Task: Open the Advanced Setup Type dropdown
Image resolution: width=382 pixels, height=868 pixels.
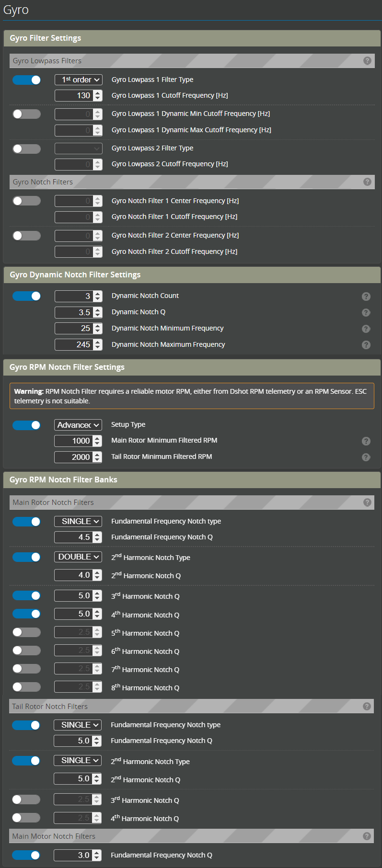Action: pyautogui.click(x=78, y=425)
